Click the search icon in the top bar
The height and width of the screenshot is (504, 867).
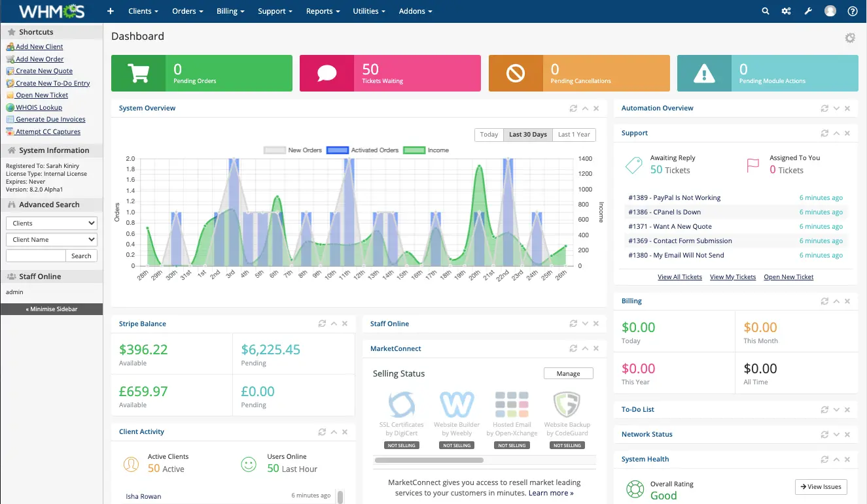point(765,10)
